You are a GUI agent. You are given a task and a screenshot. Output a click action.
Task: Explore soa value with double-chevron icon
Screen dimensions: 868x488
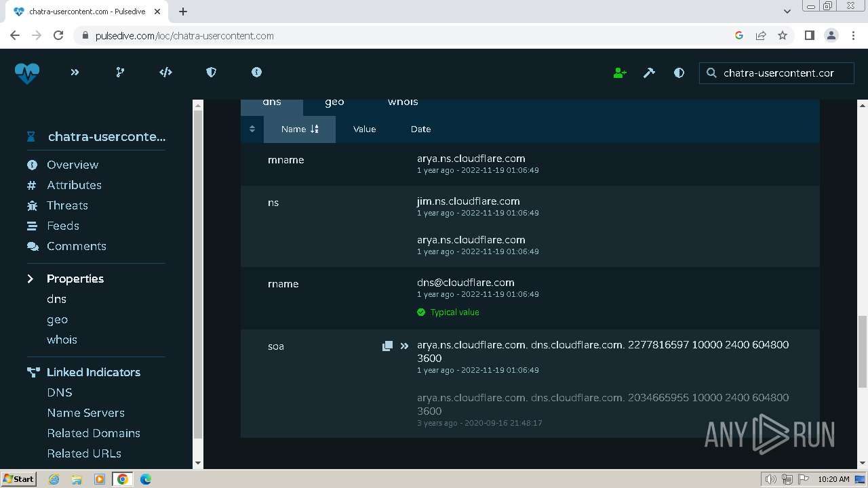pos(405,346)
